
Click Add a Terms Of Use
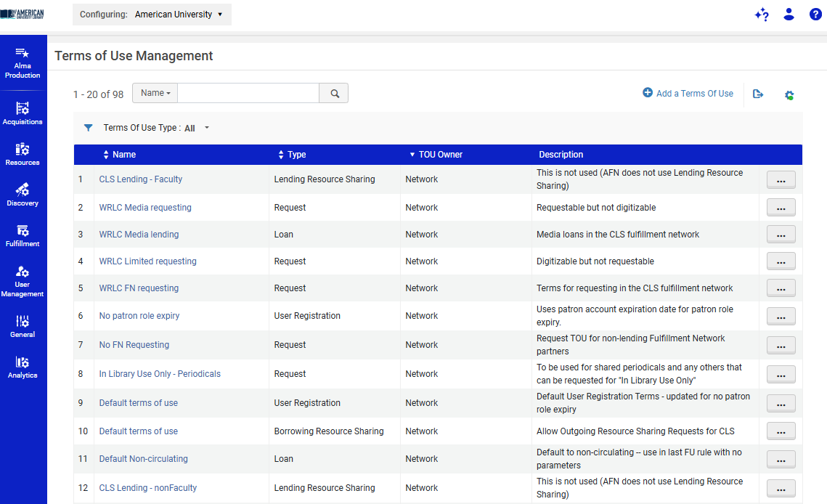point(688,94)
